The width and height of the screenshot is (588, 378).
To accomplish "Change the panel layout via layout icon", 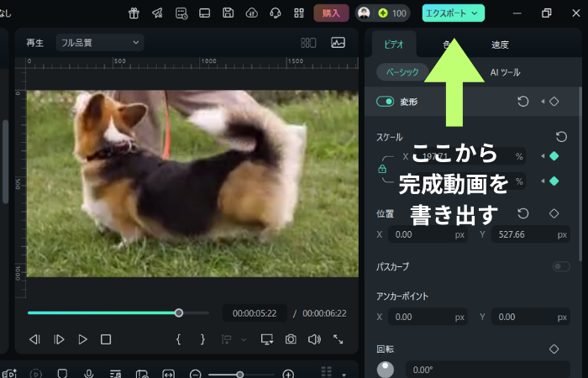I will click(x=204, y=13).
